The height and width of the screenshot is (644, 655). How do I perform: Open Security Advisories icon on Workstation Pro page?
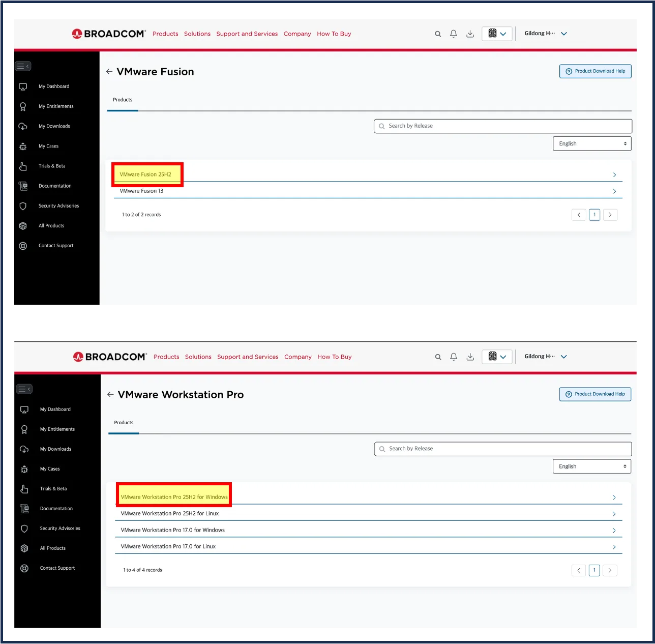pos(24,529)
